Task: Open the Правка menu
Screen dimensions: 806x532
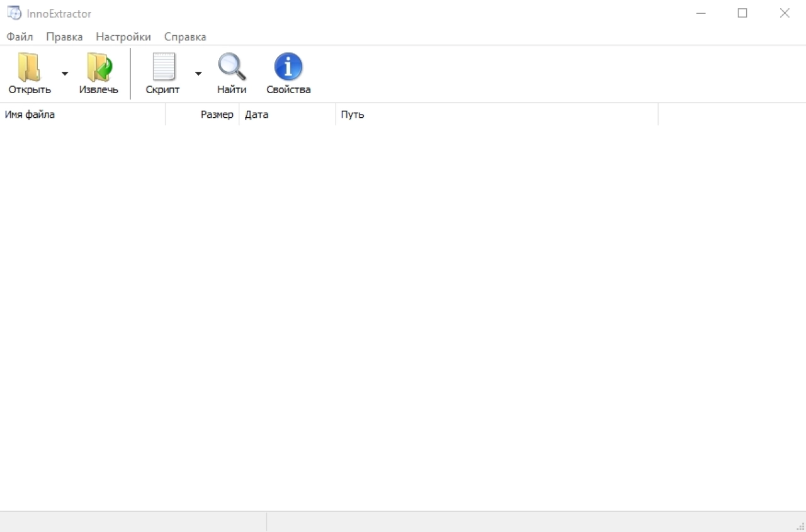Action: (x=64, y=37)
